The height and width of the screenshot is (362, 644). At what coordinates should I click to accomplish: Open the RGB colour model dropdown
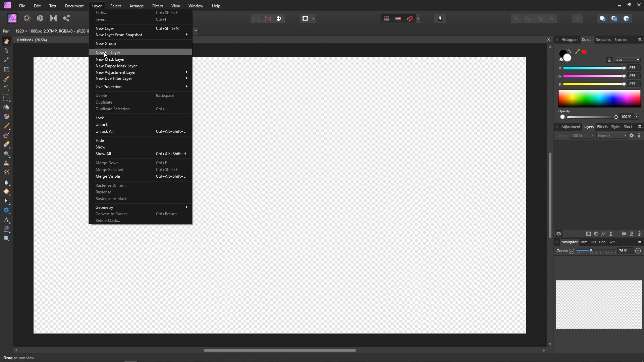click(627, 60)
